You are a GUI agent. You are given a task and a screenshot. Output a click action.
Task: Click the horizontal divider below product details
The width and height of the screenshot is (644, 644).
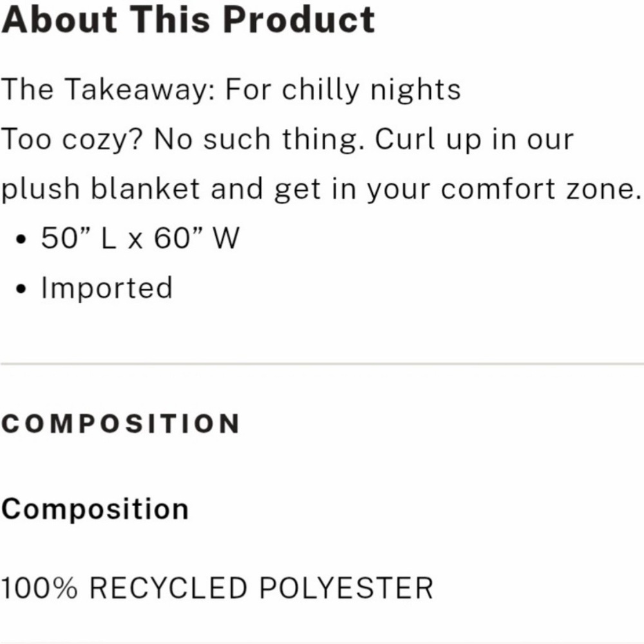click(322, 364)
